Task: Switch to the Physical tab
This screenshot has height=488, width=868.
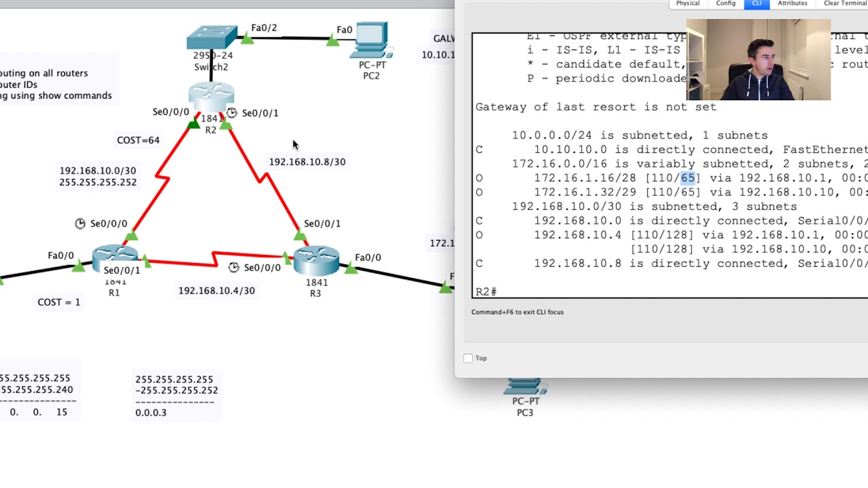Action: (x=688, y=3)
